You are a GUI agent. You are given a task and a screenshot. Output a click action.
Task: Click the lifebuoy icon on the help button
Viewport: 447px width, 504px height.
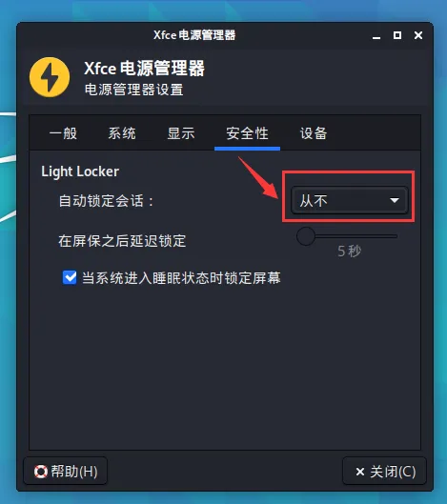point(41,472)
